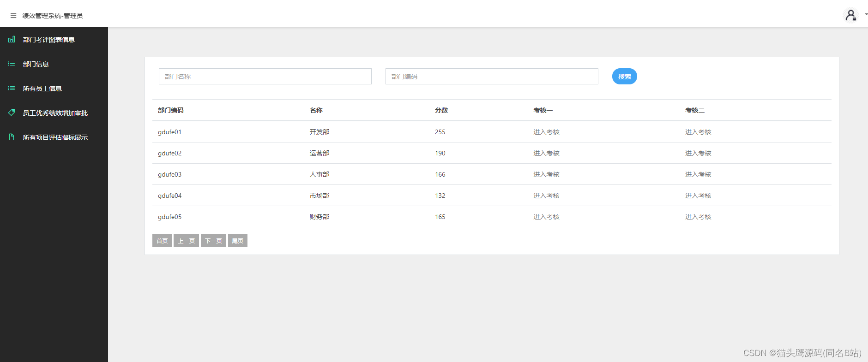Click 考核二 进入考核 link for gdufe04
This screenshot has height=362, width=868.
point(698,196)
